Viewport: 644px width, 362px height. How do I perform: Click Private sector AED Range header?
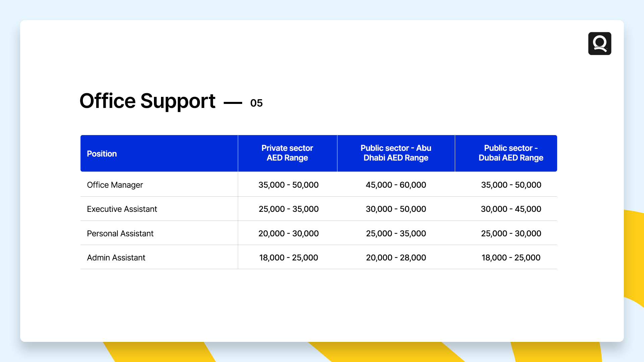point(287,153)
